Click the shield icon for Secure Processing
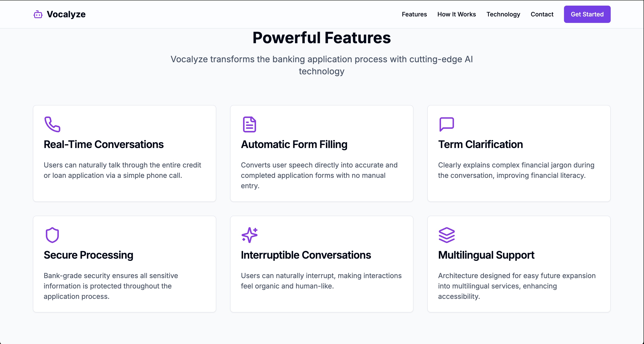 tap(52, 235)
